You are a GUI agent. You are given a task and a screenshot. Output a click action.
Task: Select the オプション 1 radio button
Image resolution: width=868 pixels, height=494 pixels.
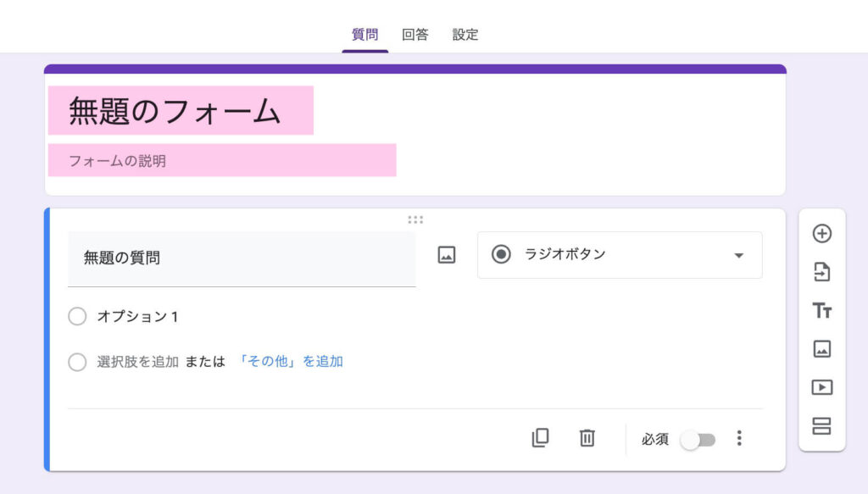click(77, 316)
